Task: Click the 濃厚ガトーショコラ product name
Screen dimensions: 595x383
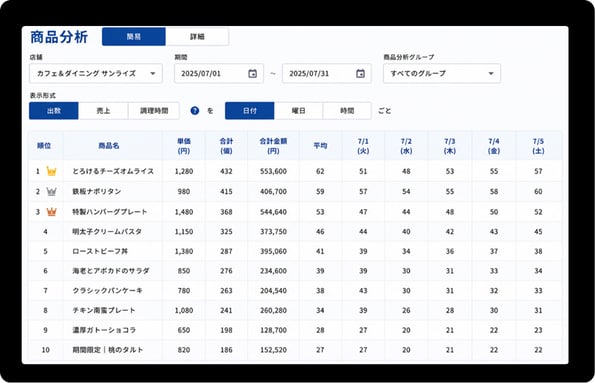Action: click(x=104, y=330)
